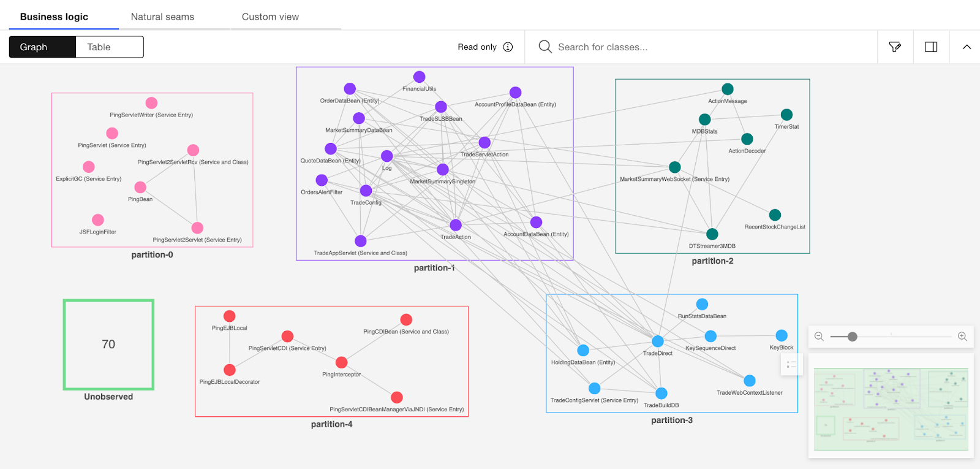This screenshot has height=469, width=980.
Task: Click the search magnifier icon
Action: click(545, 47)
